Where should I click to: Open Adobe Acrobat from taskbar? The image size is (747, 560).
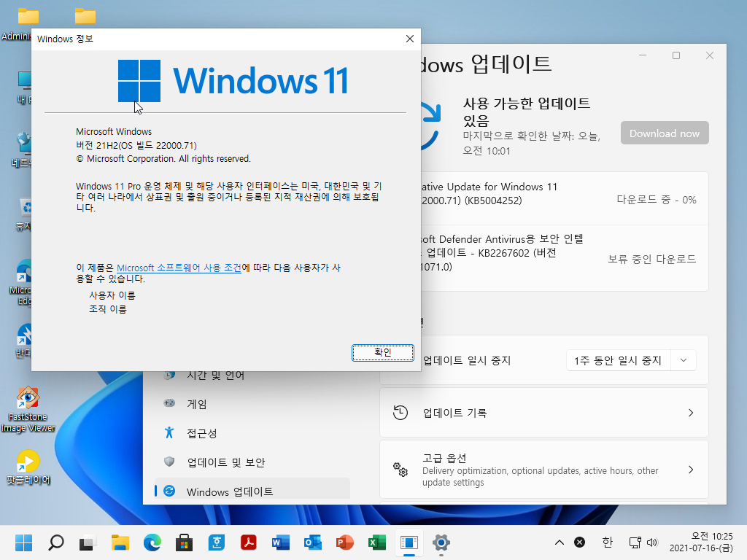click(x=248, y=542)
